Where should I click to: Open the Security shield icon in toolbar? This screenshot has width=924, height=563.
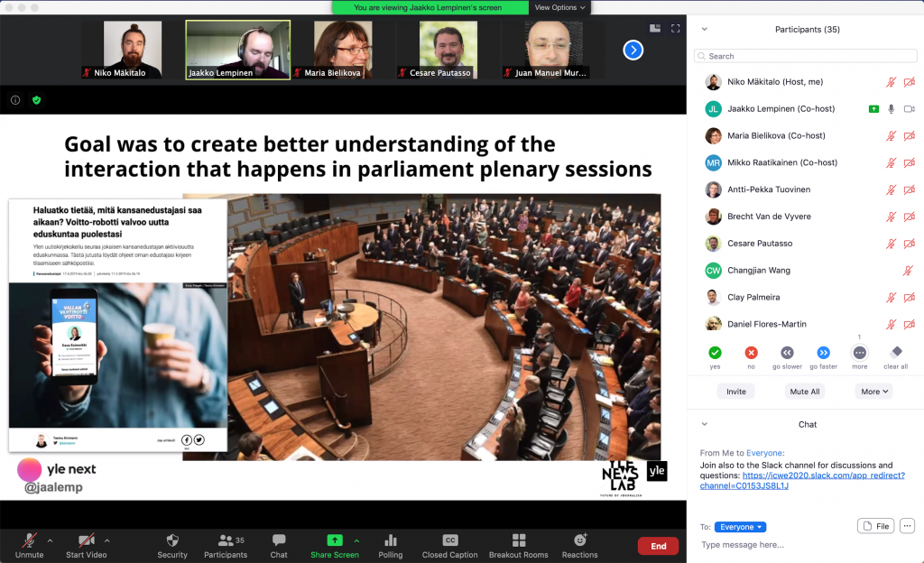click(x=172, y=540)
